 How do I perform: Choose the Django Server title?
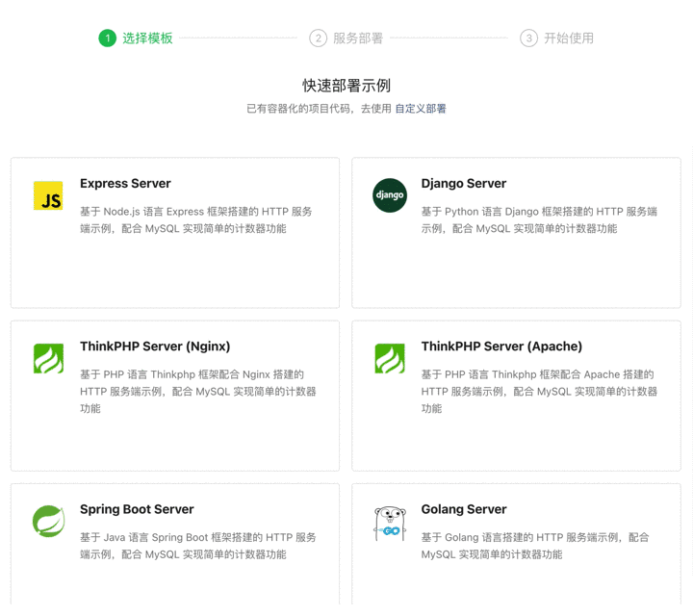(463, 184)
